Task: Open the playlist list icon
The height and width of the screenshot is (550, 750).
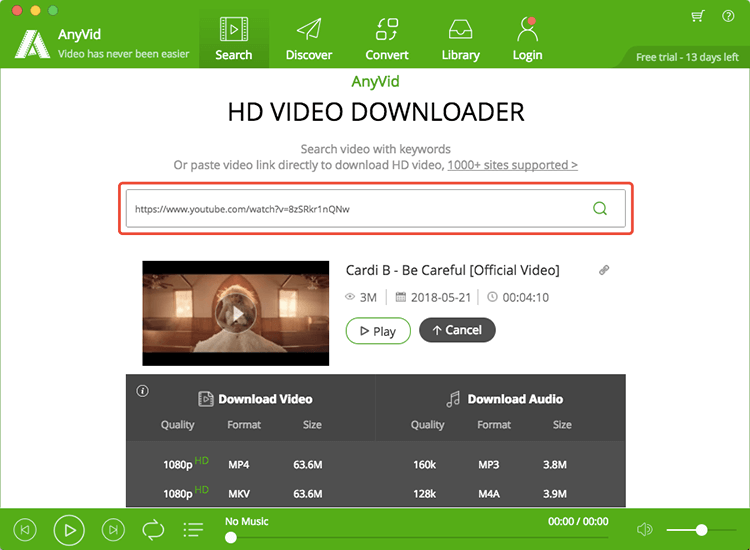Action: click(193, 530)
